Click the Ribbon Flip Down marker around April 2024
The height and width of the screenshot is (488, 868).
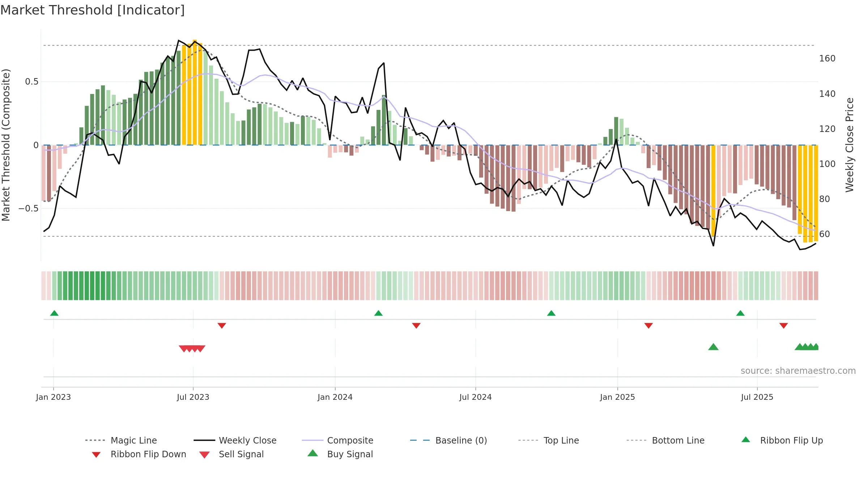coord(416,326)
